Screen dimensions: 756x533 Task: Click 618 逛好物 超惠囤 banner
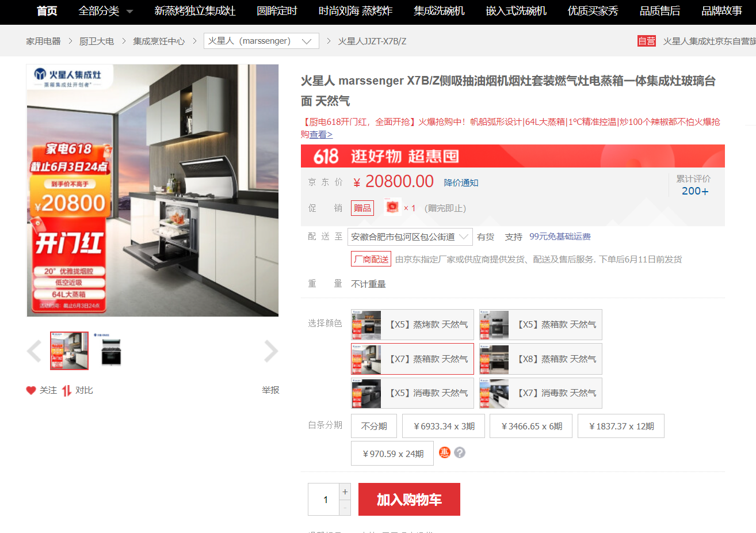point(513,156)
